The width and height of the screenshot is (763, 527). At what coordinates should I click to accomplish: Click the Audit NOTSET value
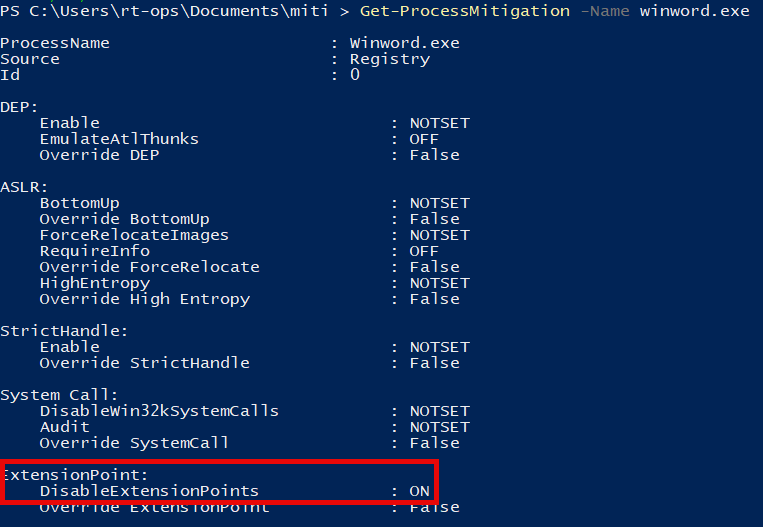(439, 427)
